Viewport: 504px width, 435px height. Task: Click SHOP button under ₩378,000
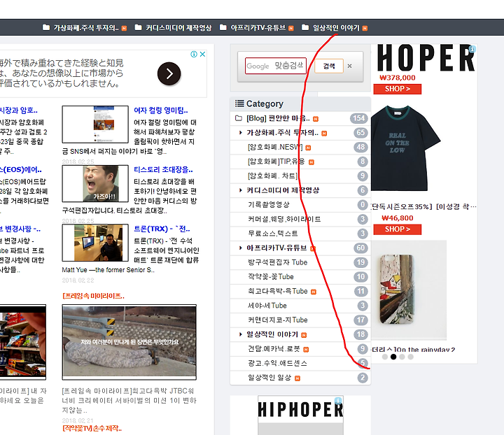(398, 89)
